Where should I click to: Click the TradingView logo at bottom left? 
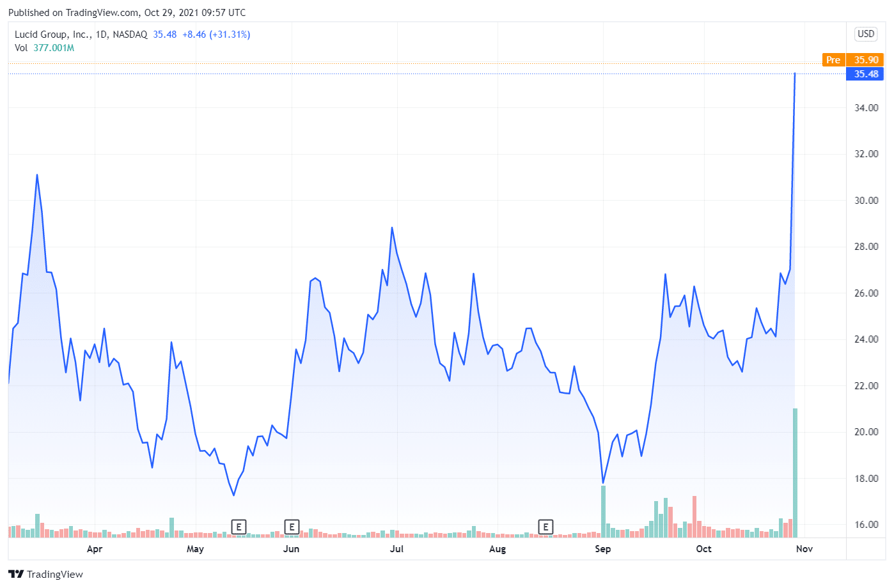pos(45,574)
